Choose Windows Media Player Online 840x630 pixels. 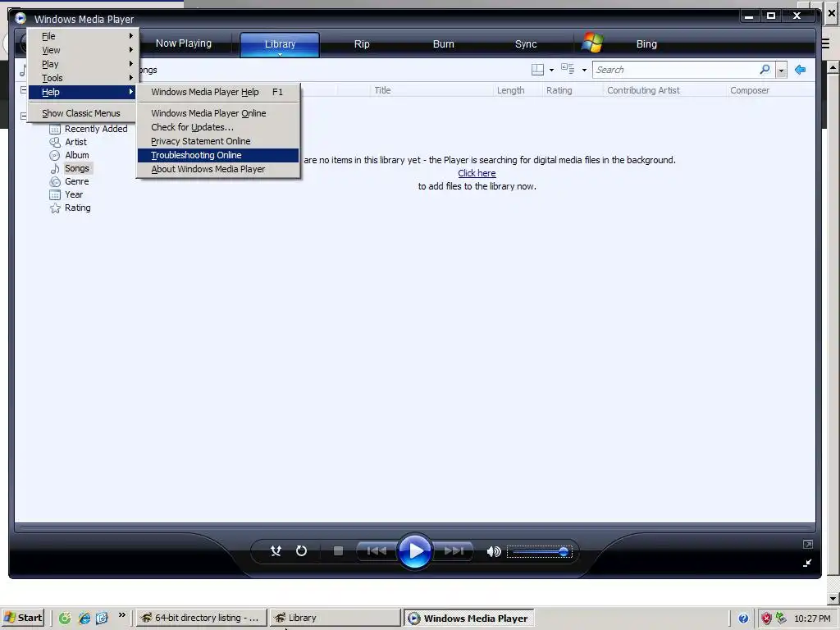218,113
